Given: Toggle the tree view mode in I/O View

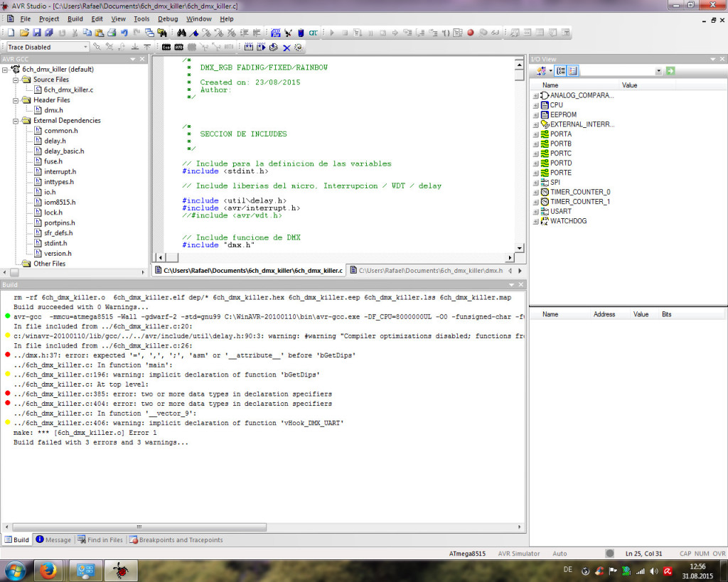Looking at the screenshot, I should (561, 70).
